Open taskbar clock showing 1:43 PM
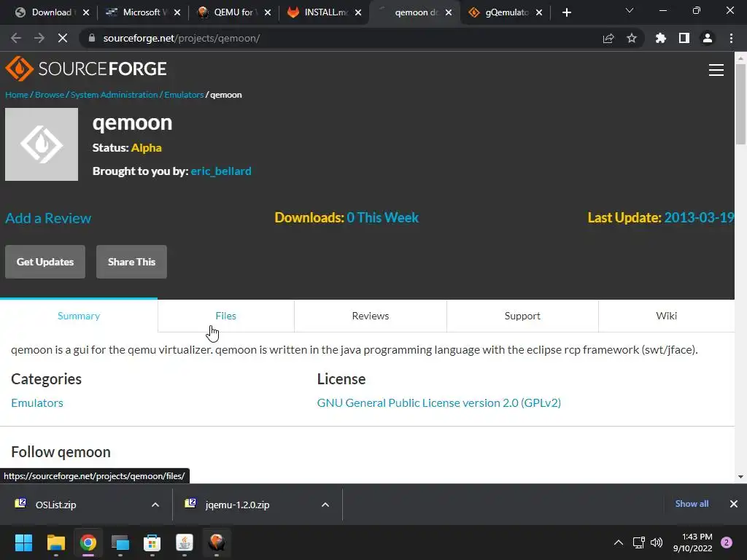 point(693,542)
